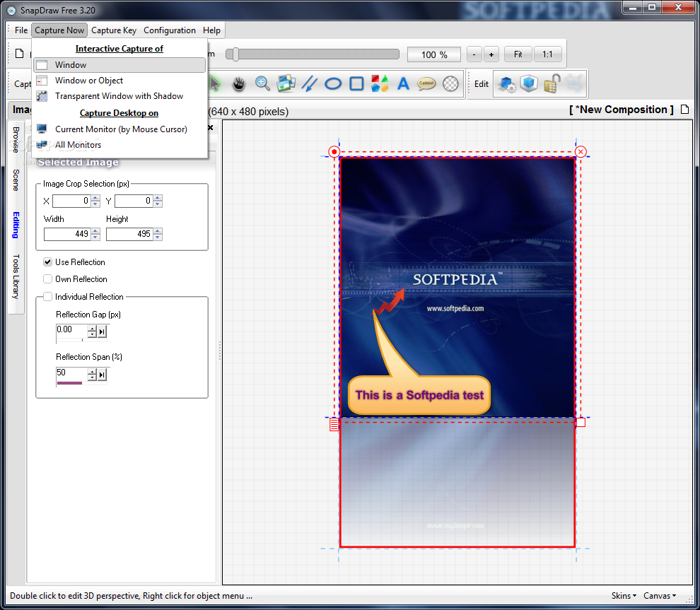
Task: Click the Y crop value stepper
Action: [x=158, y=201]
